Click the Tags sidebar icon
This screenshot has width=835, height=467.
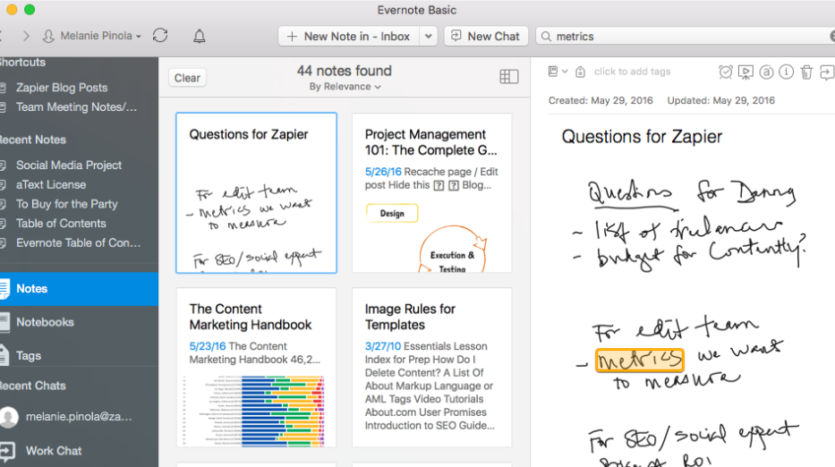point(4,355)
